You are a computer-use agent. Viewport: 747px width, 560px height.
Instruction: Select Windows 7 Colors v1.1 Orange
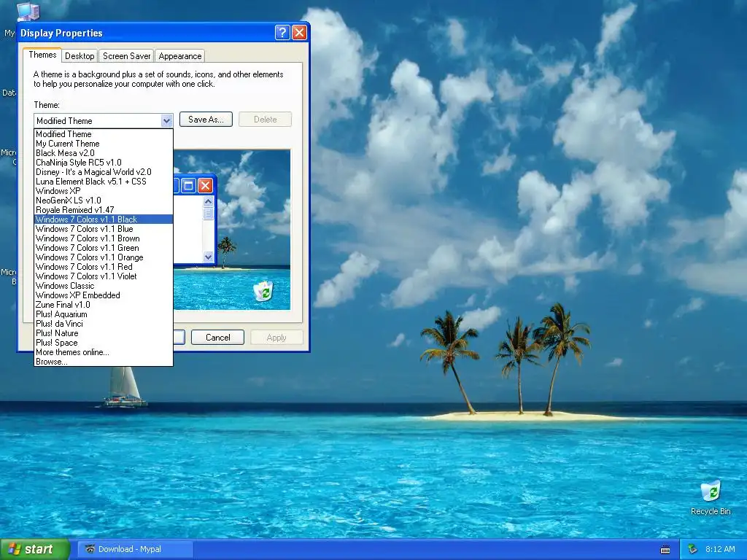tap(104, 257)
